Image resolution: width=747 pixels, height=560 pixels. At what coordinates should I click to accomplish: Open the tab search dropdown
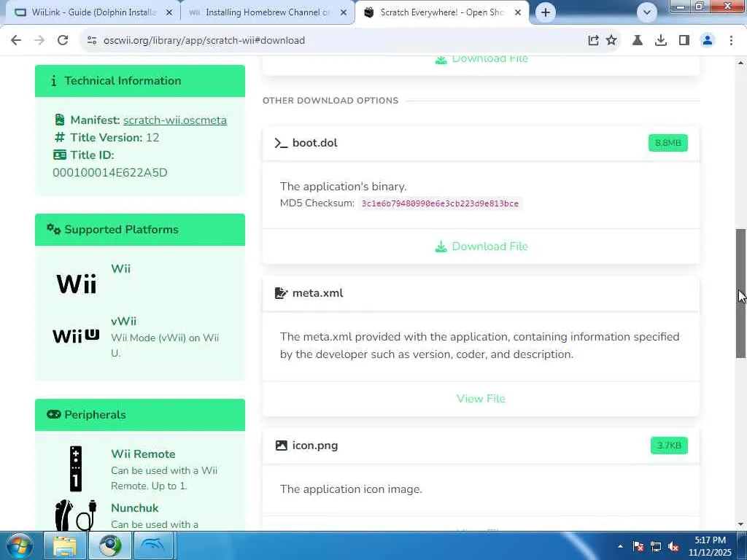coord(647,12)
